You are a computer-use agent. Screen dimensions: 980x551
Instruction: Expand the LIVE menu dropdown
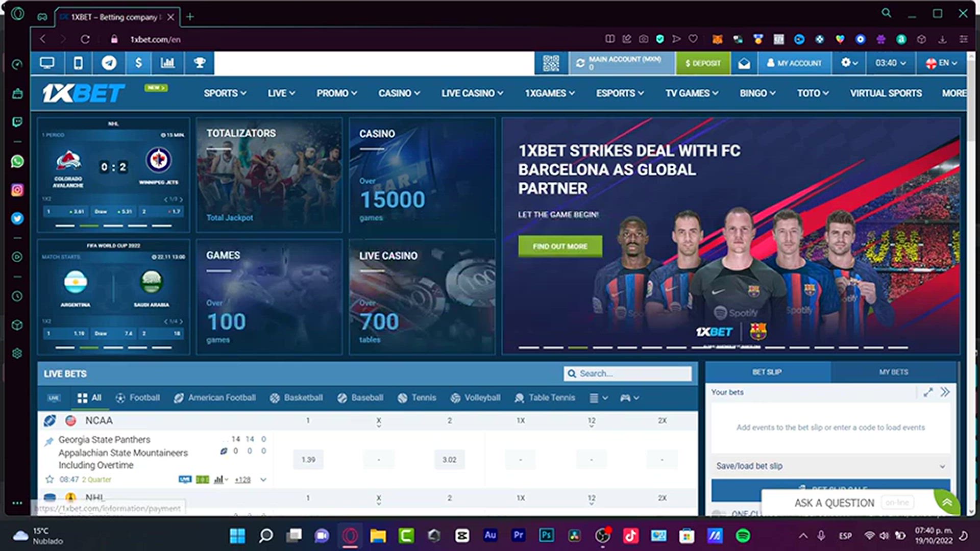coord(281,93)
